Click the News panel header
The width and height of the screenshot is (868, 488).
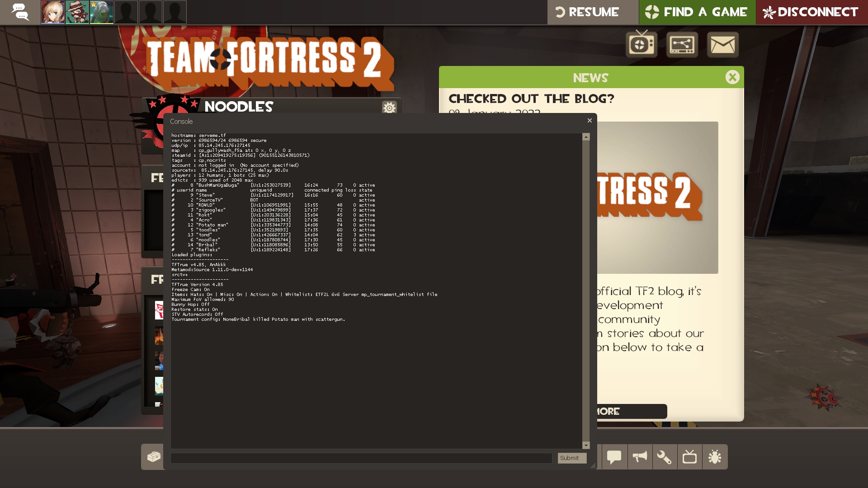[x=591, y=77]
